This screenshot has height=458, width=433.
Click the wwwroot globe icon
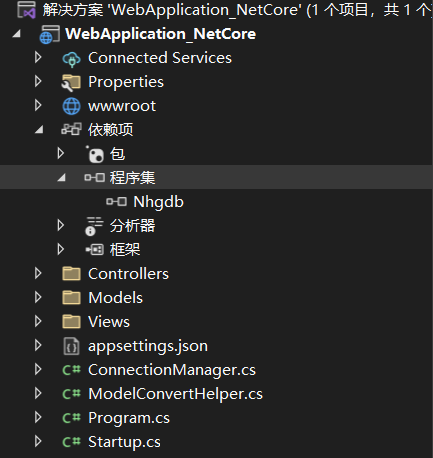(71, 106)
